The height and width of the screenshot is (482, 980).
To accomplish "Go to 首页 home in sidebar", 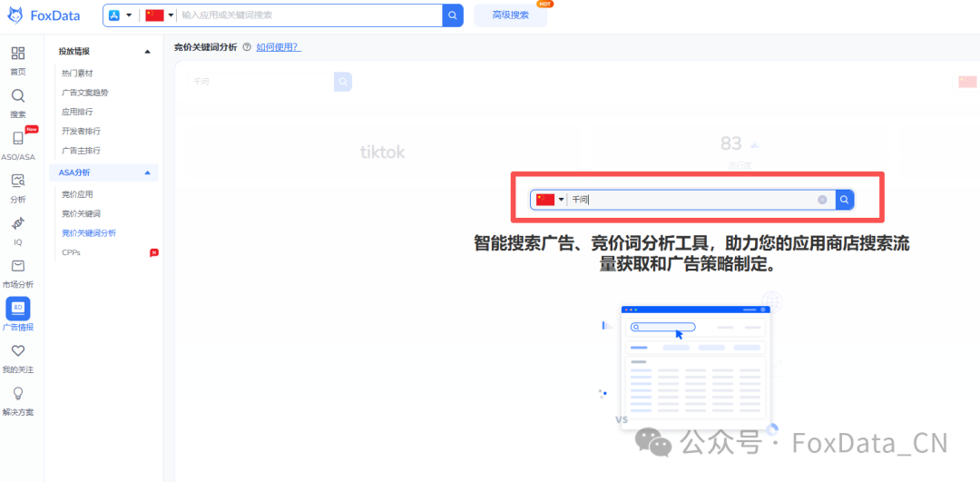I will 18,61.
